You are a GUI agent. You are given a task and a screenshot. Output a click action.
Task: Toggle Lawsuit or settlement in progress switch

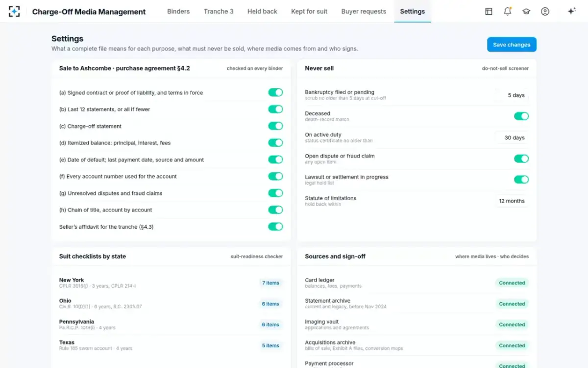521,180
